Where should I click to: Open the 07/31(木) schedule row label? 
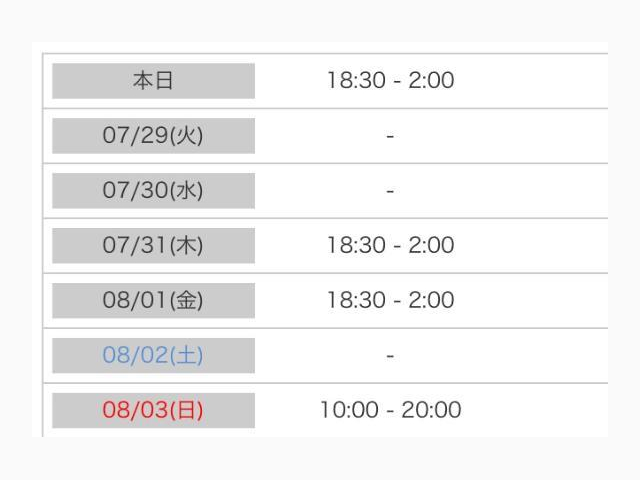click(153, 246)
